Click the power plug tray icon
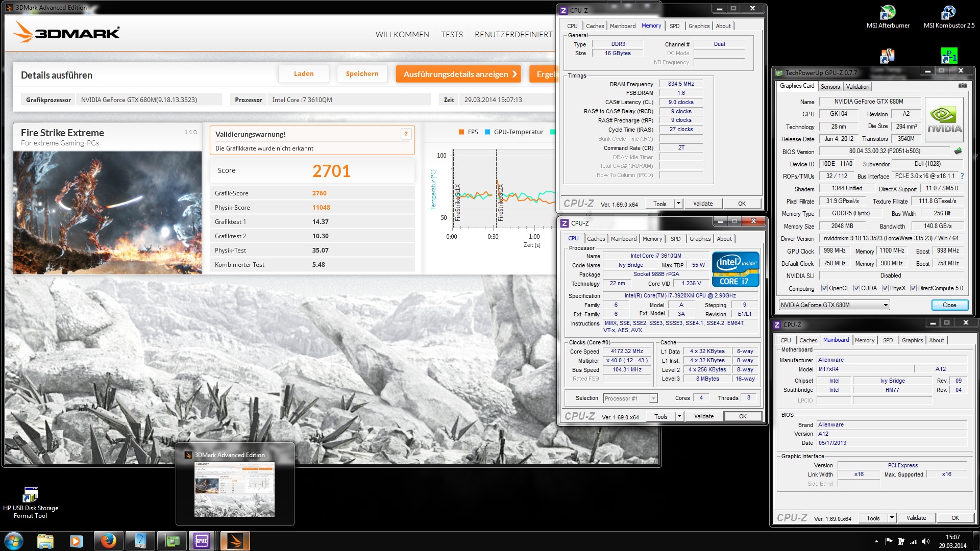 [901, 541]
